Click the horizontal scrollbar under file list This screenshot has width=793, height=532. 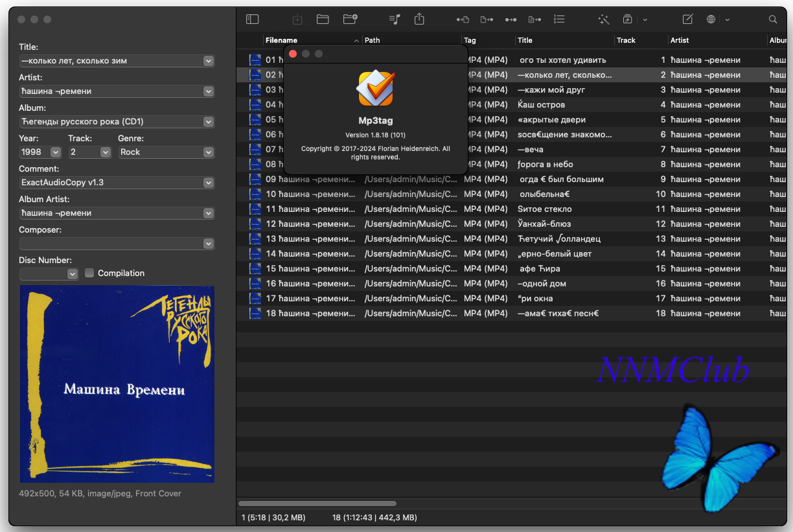click(317, 503)
